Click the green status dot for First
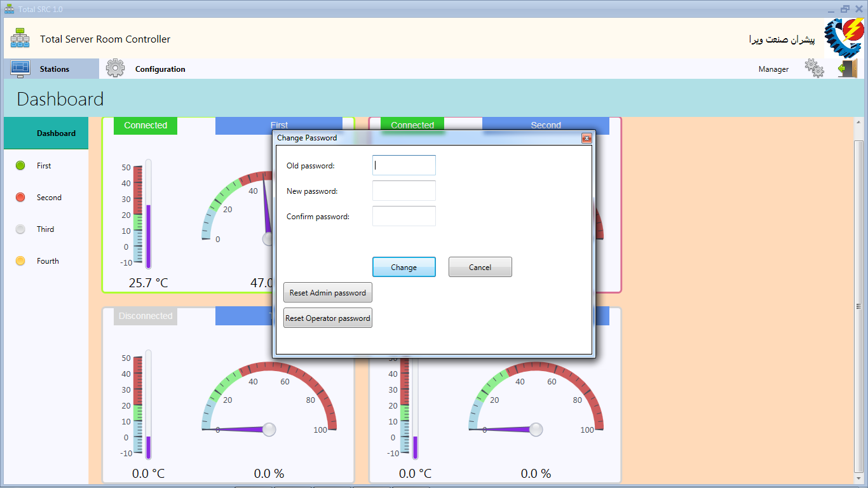Screen dimensions: 868x488 pos(20,165)
